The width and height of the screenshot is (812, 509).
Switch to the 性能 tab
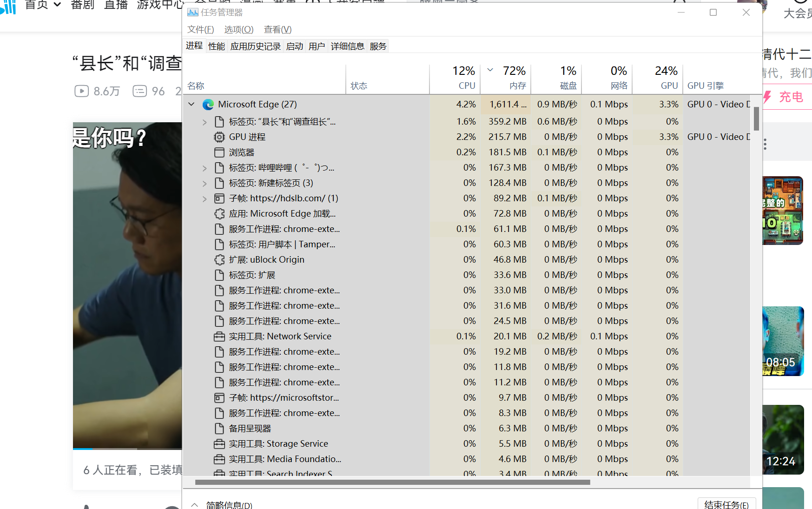[x=217, y=46]
